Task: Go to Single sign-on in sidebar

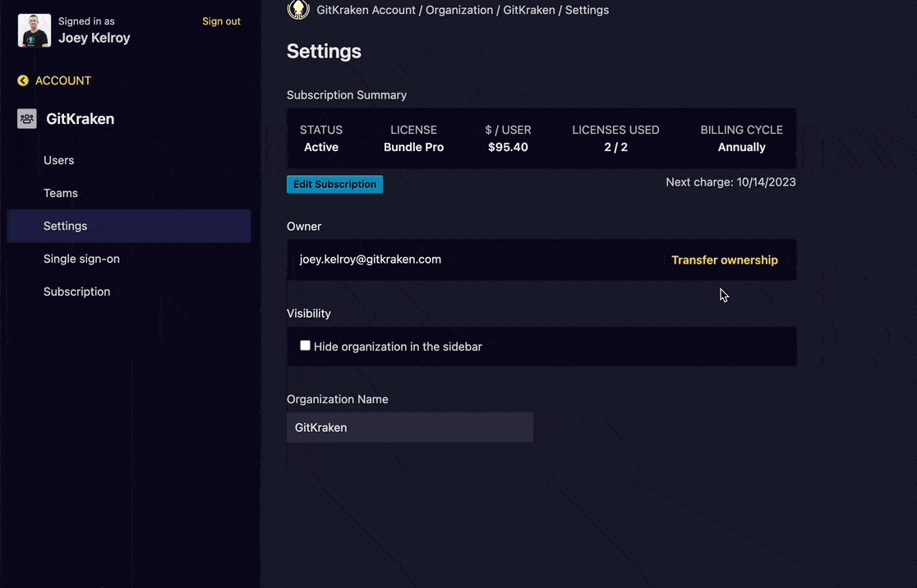Action: pyautogui.click(x=81, y=259)
